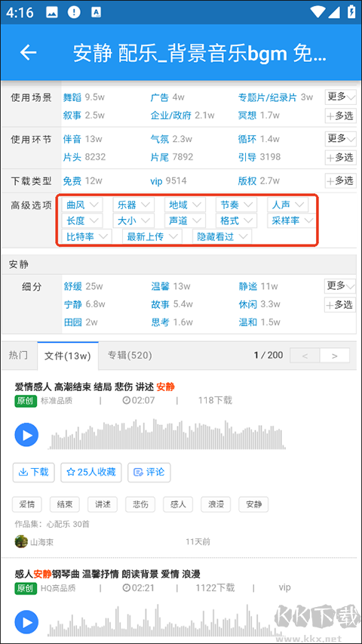Enable 多选 for 细分
Viewport: 362px width, 644px height.
pos(340,305)
